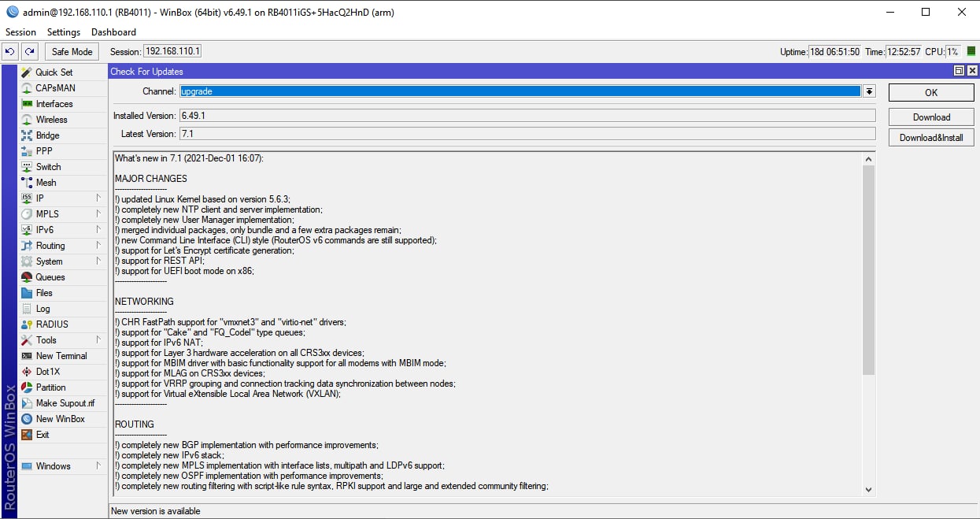Image resolution: width=980 pixels, height=519 pixels.
Task: Click the Uptime value 18d 06:51:50
Action: [834, 52]
